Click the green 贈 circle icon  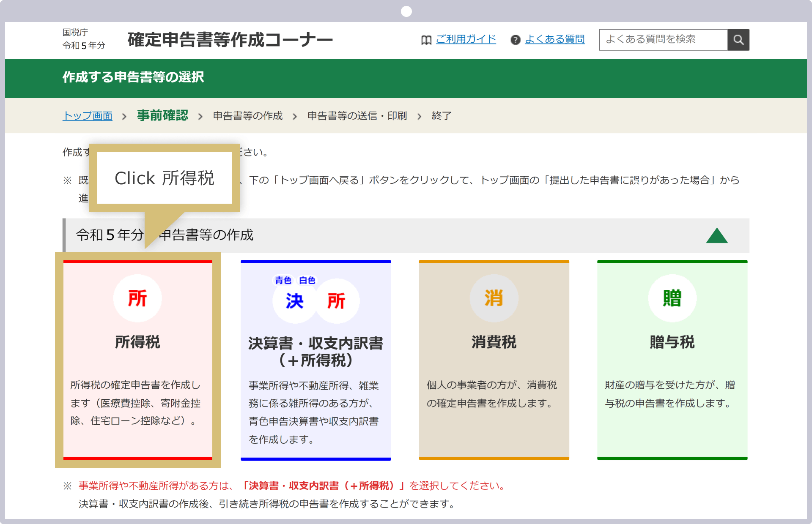[x=672, y=298]
